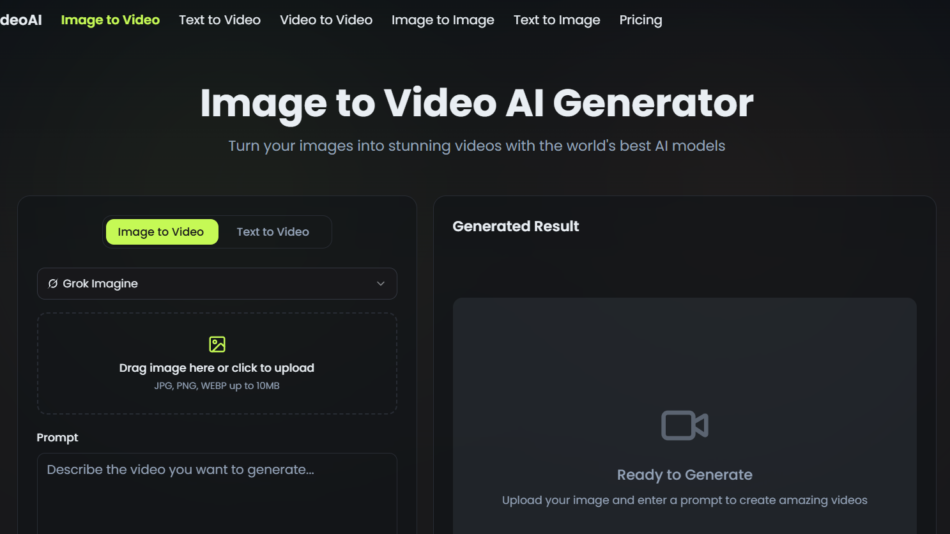This screenshot has height=534, width=950.
Task: Click the 'Prompt' field label
Action: click(57, 438)
